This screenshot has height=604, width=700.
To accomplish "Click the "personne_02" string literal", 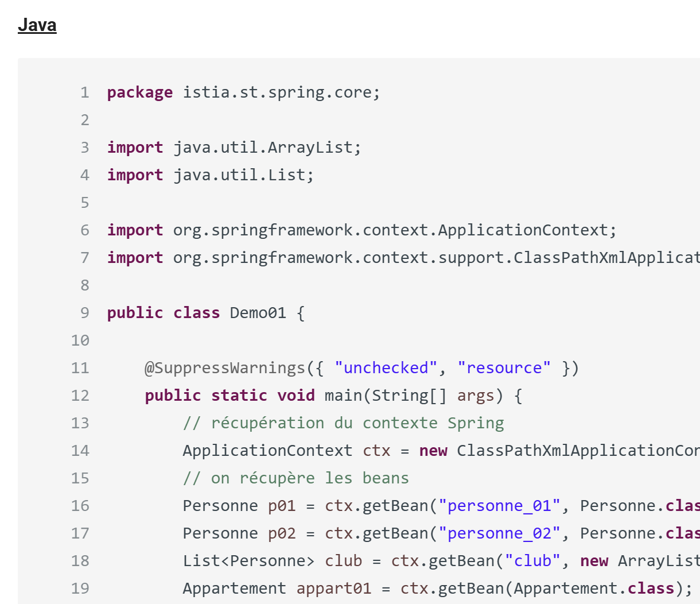I will click(499, 533).
